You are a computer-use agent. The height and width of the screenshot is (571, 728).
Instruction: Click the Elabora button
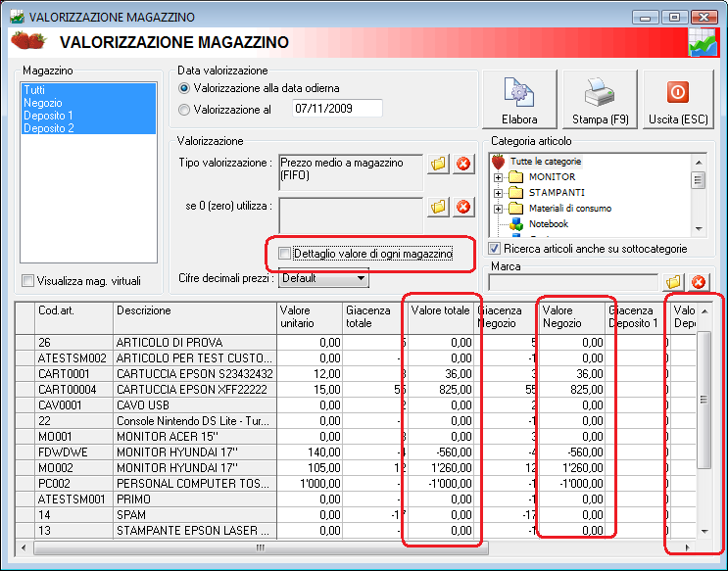[519, 99]
